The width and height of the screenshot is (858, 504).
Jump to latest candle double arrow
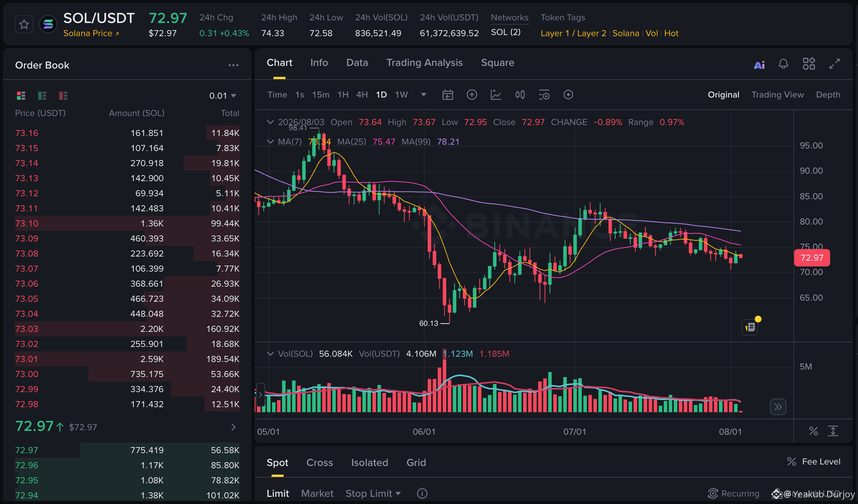point(778,407)
